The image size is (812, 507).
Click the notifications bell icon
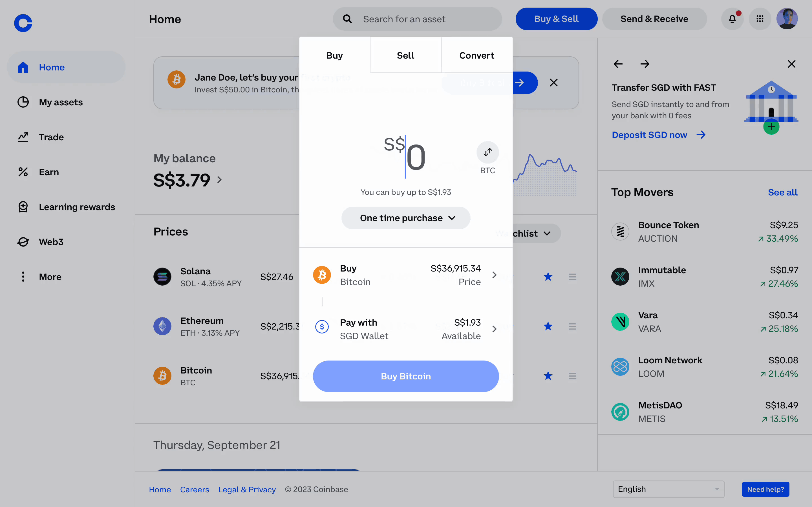732,19
